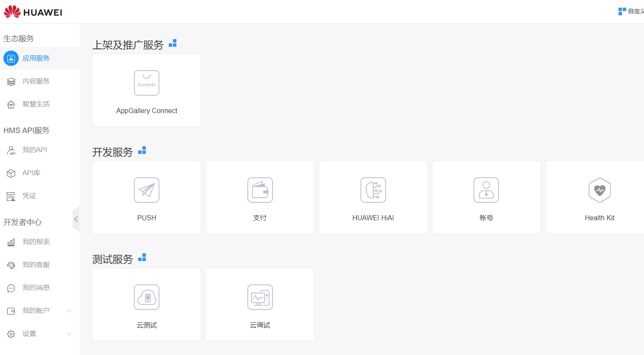Image resolution: width=644 pixels, height=355 pixels.
Task: Click the 我的API person icon
Action: point(11,150)
